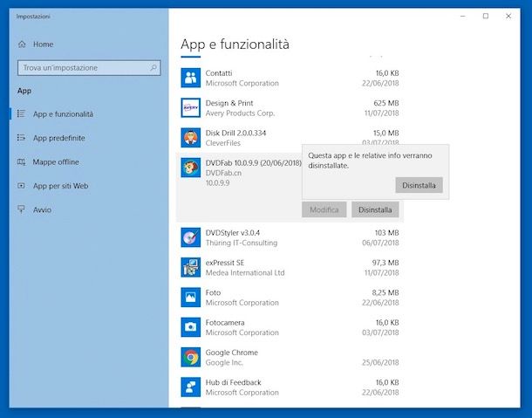Click the Avery Products Corp. publisher

[240, 113]
